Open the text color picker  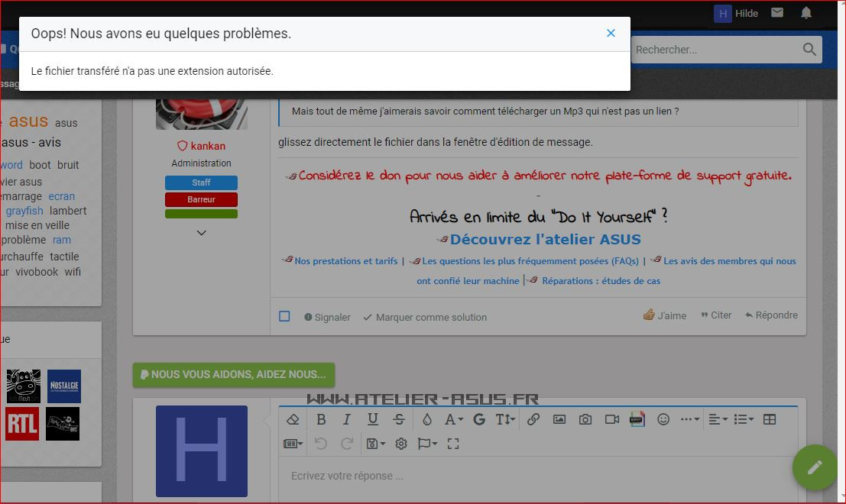pos(426,419)
